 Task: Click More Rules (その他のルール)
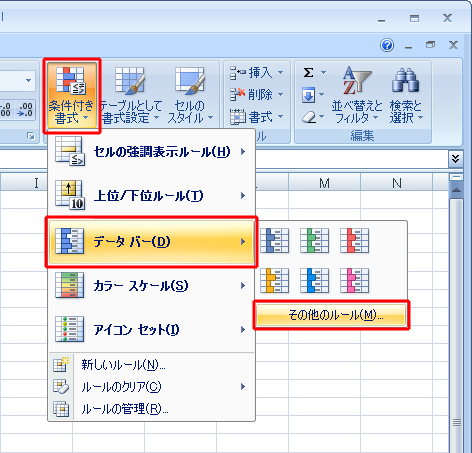coord(331,315)
